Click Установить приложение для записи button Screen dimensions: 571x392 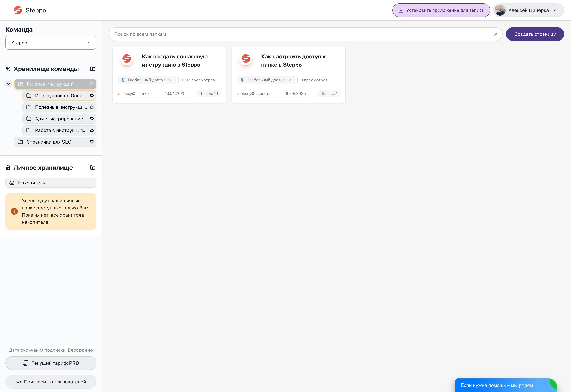(x=441, y=10)
